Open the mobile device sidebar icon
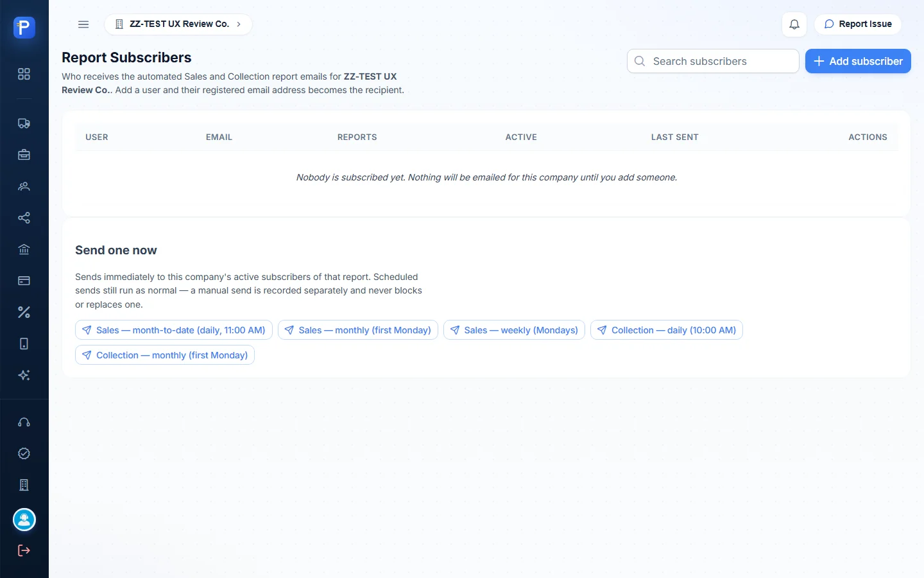 pyautogui.click(x=24, y=344)
